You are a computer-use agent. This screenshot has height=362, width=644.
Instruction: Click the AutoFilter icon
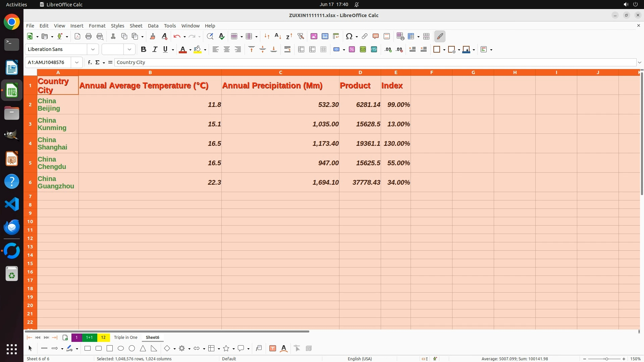[x=301, y=36]
